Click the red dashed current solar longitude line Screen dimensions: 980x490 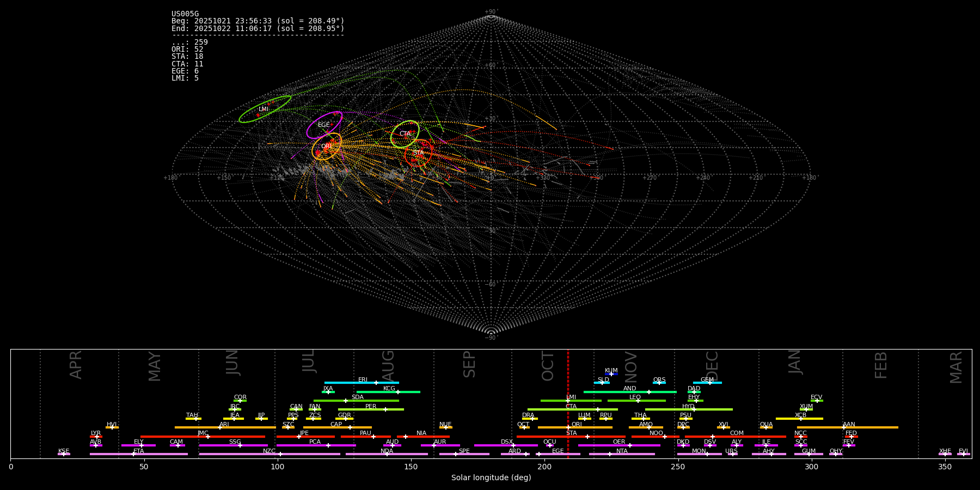tap(568, 403)
